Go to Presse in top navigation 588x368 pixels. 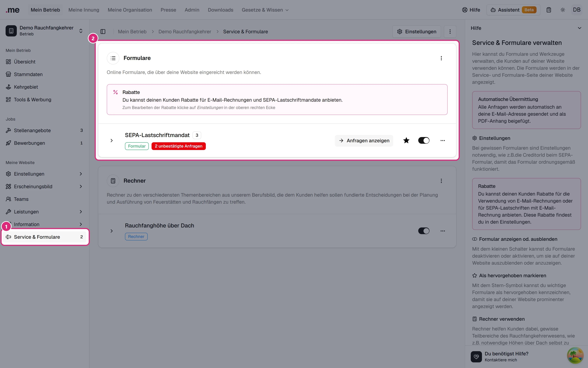click(x=168, y=10)
